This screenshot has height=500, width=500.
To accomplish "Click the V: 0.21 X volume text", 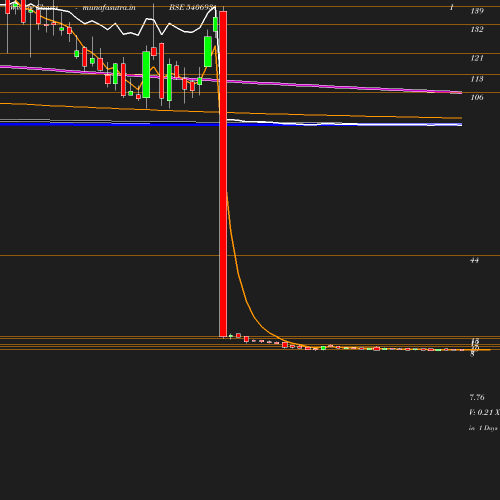I will pos(484,412).
